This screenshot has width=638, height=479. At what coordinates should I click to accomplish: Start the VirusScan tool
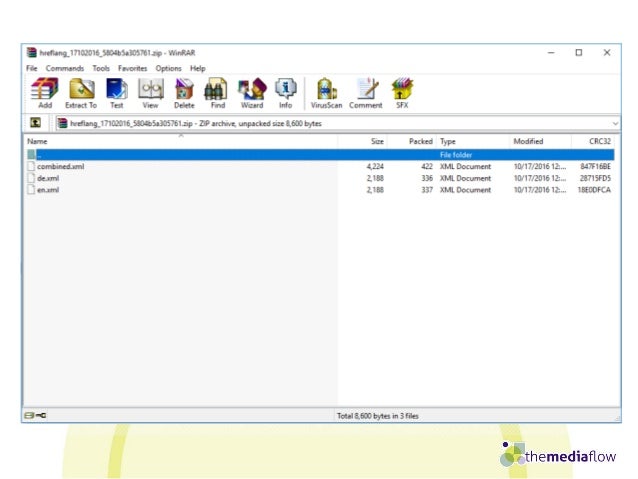tap(326, 93)
